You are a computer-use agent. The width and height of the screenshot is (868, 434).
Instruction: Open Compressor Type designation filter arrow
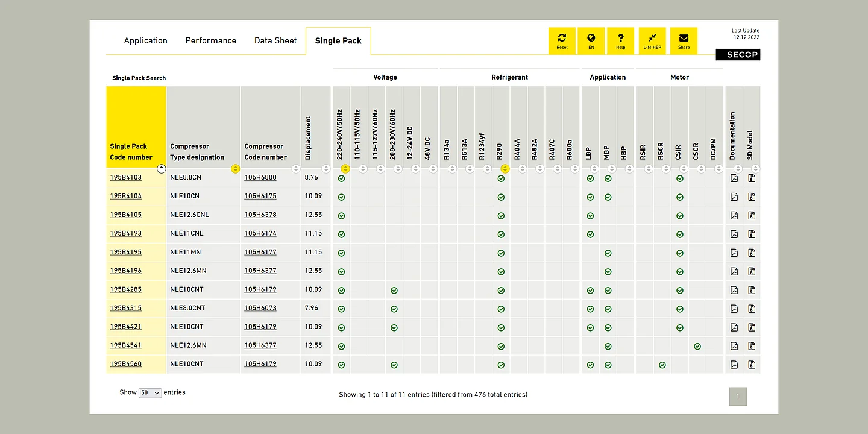[235, 169]
